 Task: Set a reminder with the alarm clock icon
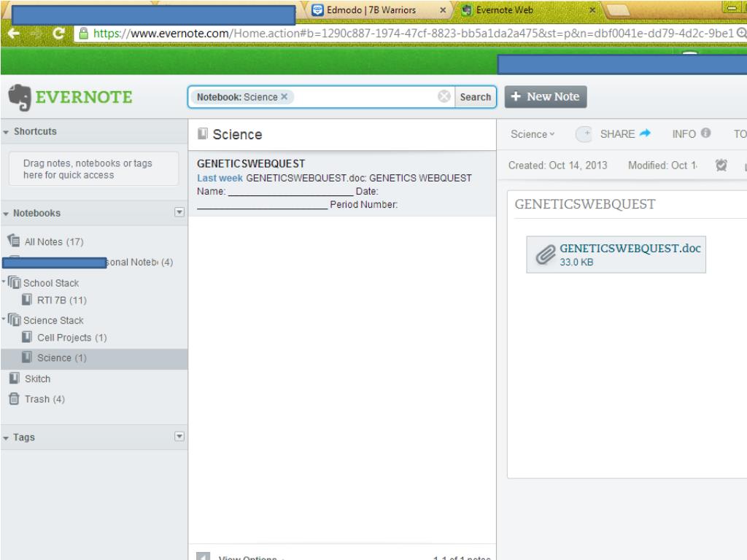(721, 165)
